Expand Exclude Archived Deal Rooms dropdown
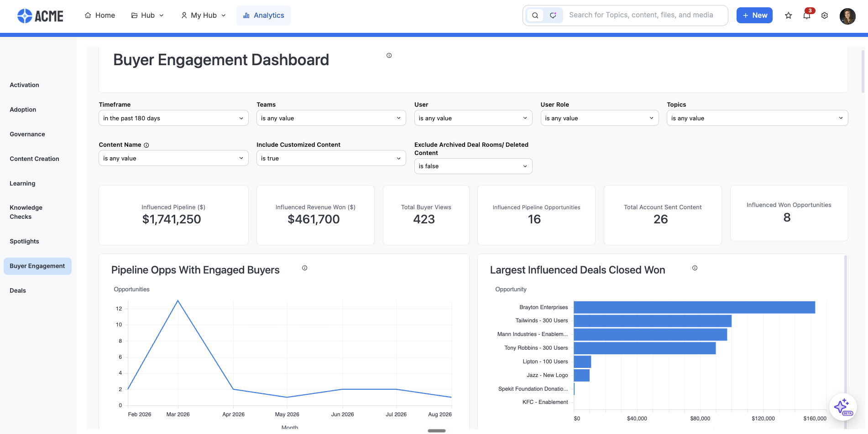 tap(473, 166)
